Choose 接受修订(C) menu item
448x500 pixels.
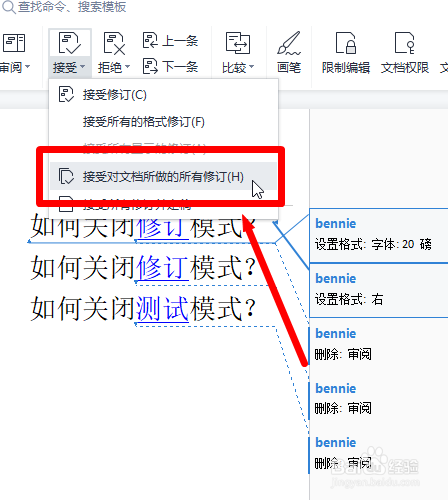[163, 95]
